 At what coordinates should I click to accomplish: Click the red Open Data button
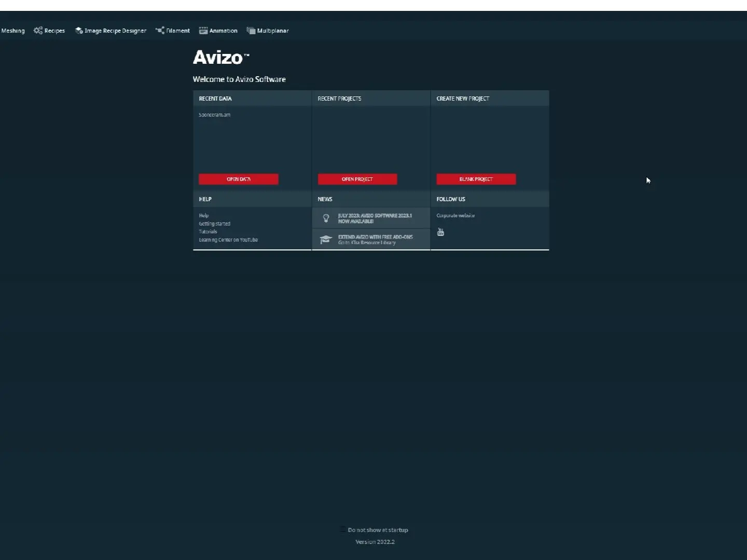(x=239, y=179)
